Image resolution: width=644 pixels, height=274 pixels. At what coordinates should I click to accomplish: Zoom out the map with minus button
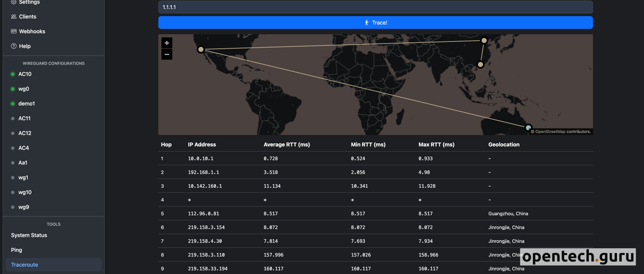click(167, 54)
